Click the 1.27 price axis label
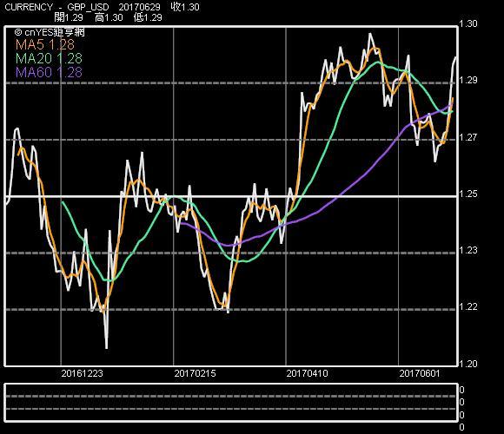This screenshot has height=434, width=504. 468,137
